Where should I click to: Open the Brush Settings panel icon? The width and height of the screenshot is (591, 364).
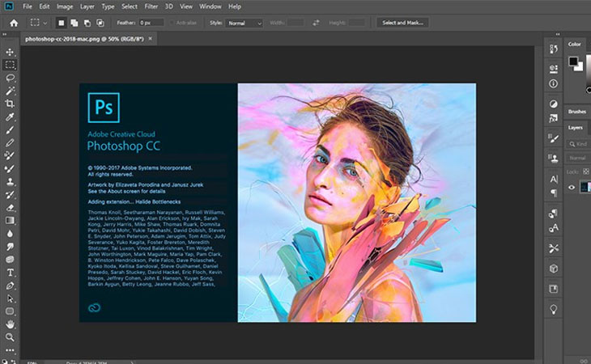(553, 138)
